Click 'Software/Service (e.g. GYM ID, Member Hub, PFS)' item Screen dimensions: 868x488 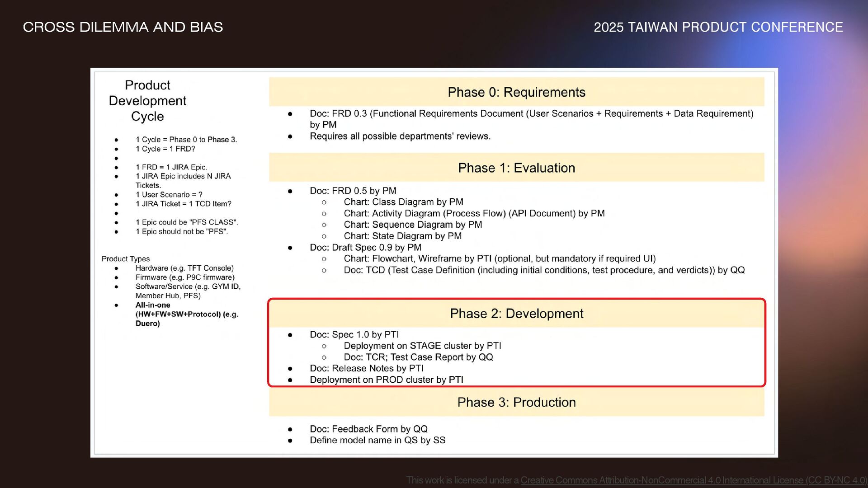(188, 291)
